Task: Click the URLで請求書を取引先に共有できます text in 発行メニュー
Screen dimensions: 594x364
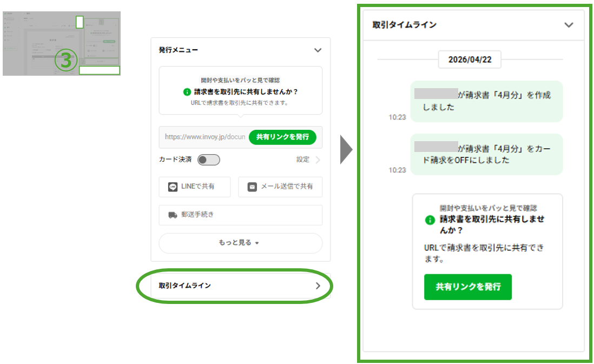Action: pyautogui.click(x=240, y=103)
